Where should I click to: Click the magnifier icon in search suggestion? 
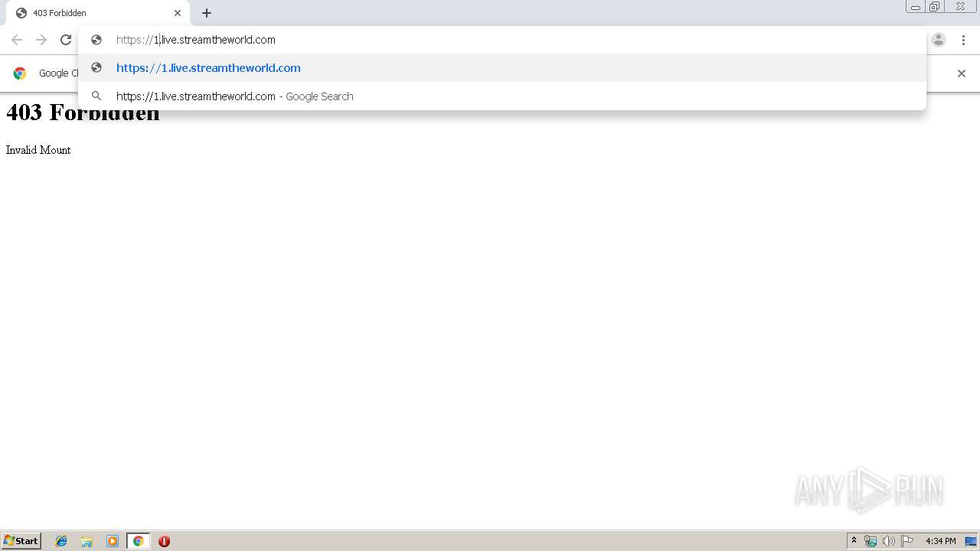pyautogui.click(x=96, y=96)
